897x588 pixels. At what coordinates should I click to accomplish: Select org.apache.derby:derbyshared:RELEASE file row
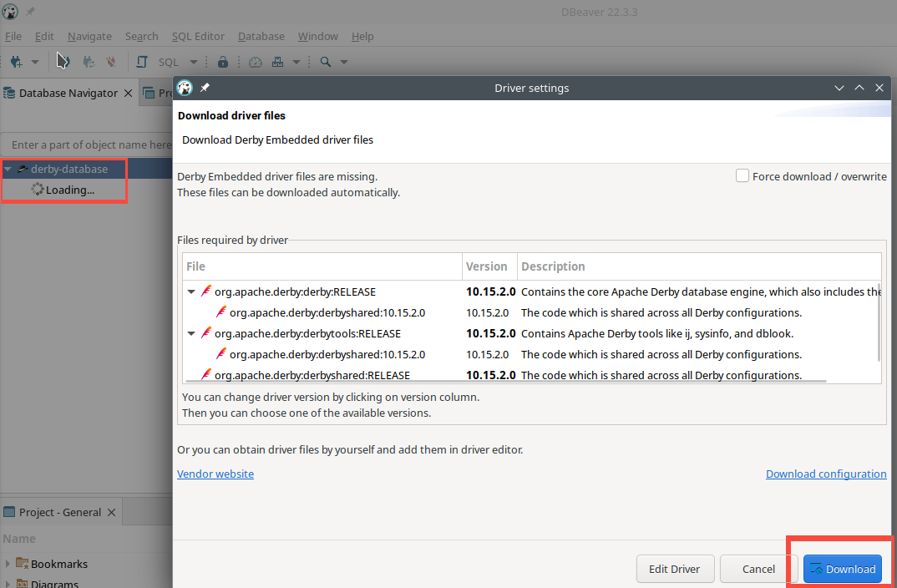tap(312, 375)
